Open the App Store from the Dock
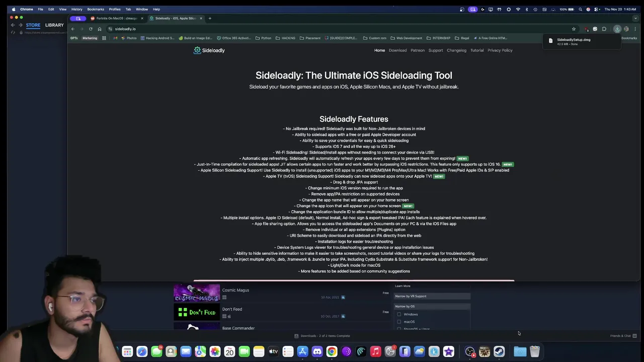Image resolution: width=644 pixels, height=362 pixels. coord(302,352)
